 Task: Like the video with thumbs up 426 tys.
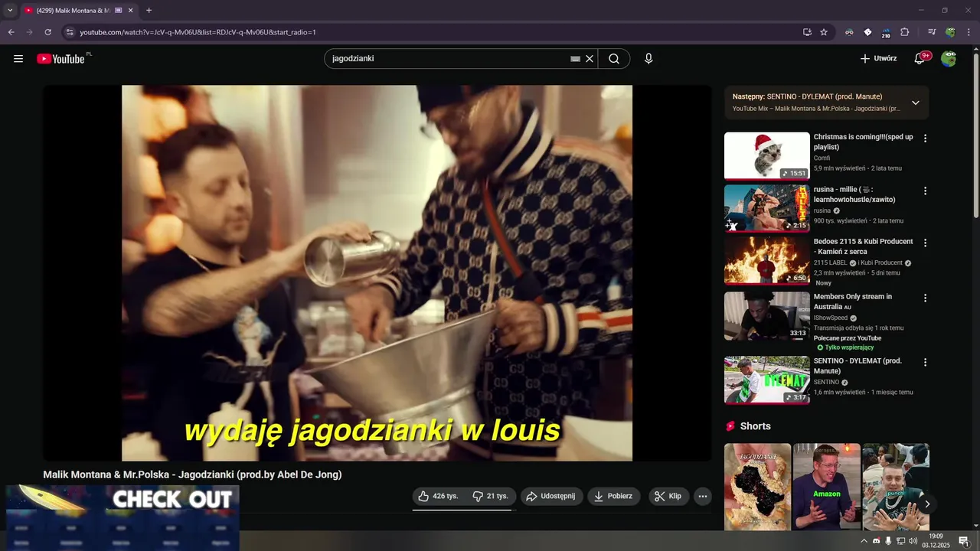tap(439, 496)
